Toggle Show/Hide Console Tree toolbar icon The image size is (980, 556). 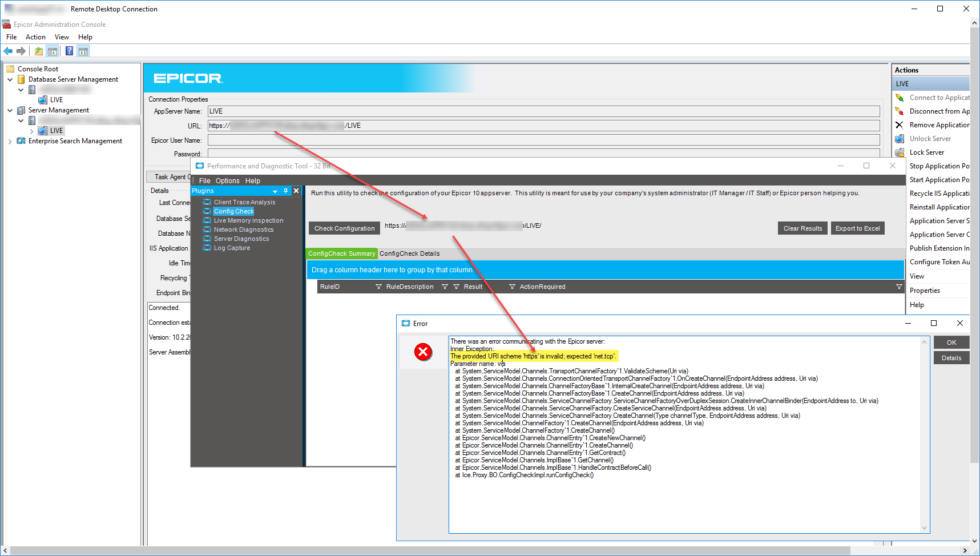53,51
